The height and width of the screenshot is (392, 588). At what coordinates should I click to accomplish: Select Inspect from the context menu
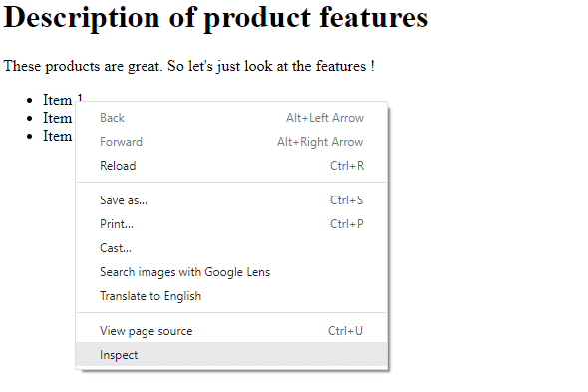(231, 354)
